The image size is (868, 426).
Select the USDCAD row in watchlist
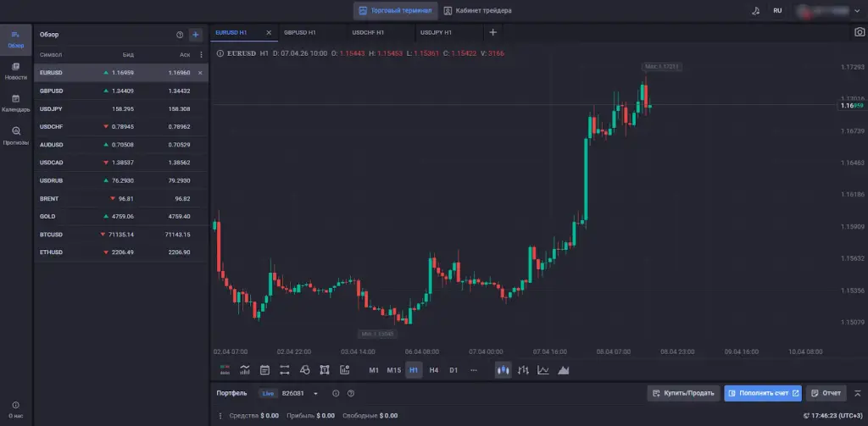click(120, 163)
